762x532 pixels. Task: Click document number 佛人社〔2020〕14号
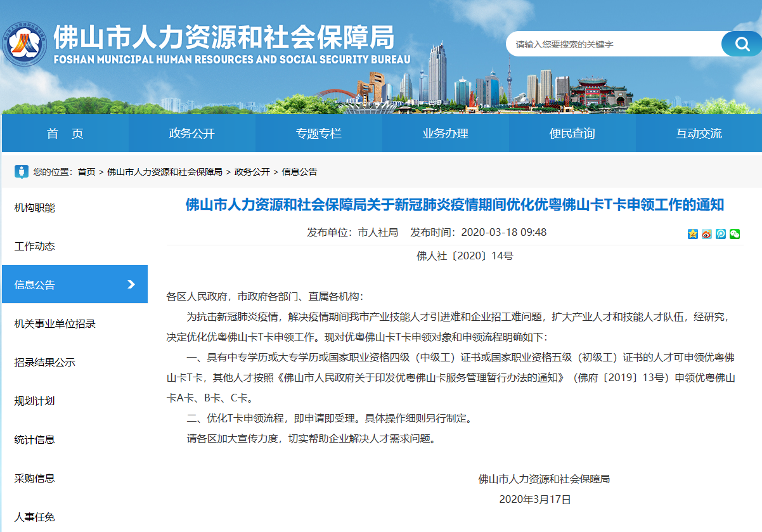465,256
